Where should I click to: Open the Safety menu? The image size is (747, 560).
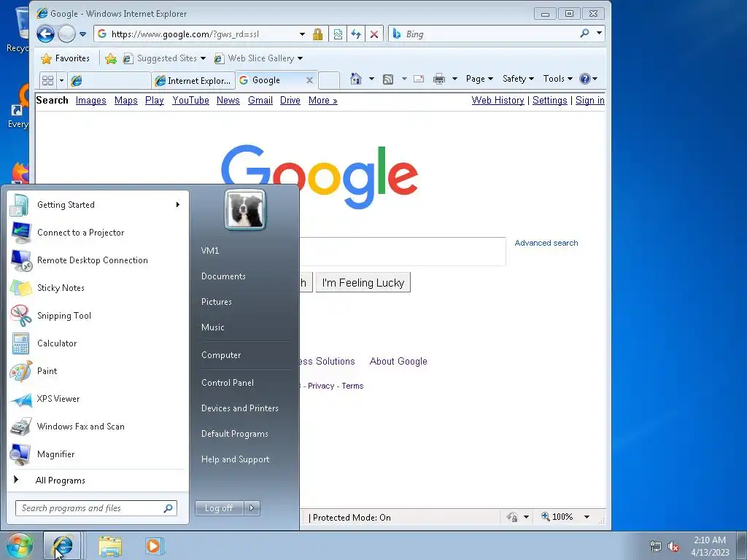[x=518, y=79]
